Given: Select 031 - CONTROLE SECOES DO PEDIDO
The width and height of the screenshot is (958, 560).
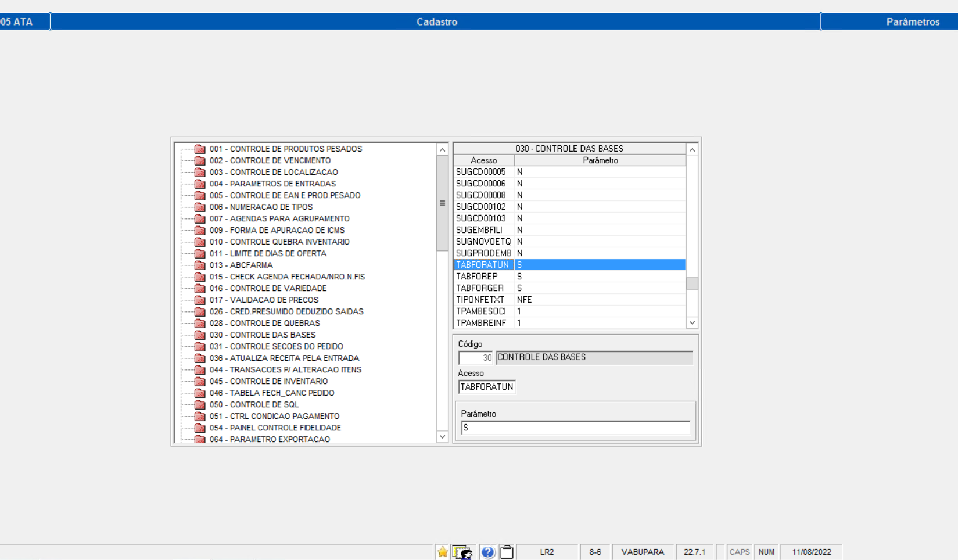Looking at the screenshot, I should 276,347.
